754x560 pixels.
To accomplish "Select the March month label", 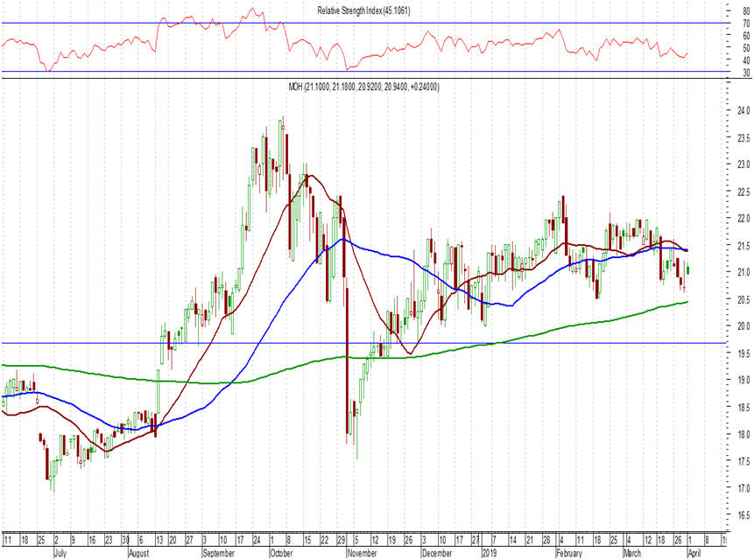I will pyautogui.click(x=631, y=554).
